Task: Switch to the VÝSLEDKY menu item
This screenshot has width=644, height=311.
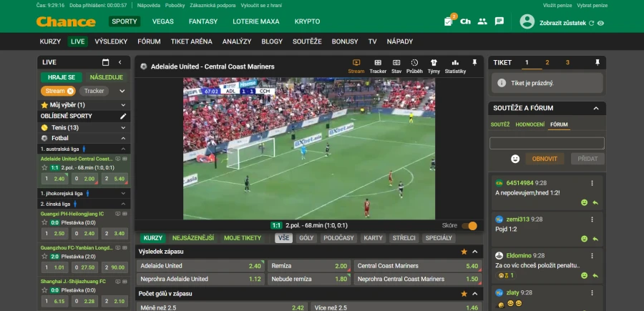Action: 111,41
